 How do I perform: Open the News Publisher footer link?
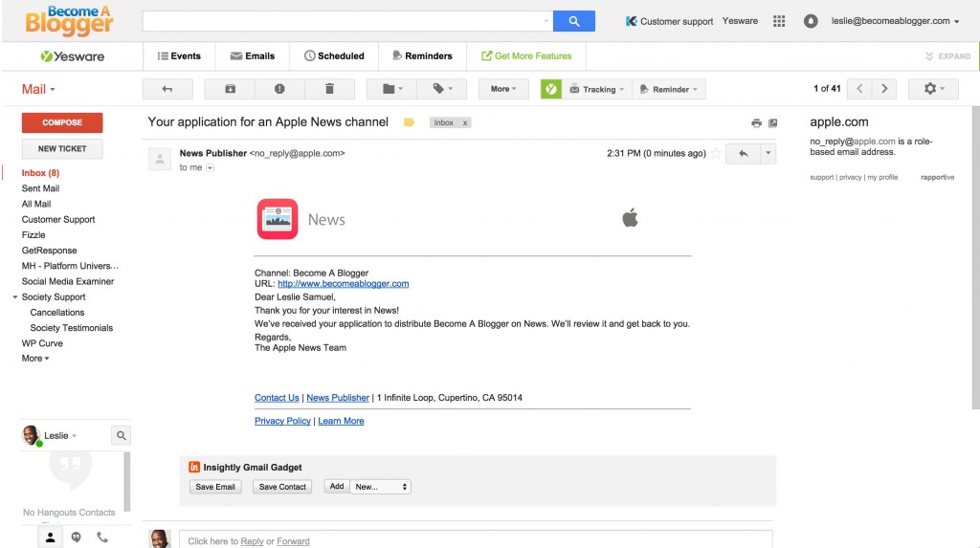click(338, 398)
